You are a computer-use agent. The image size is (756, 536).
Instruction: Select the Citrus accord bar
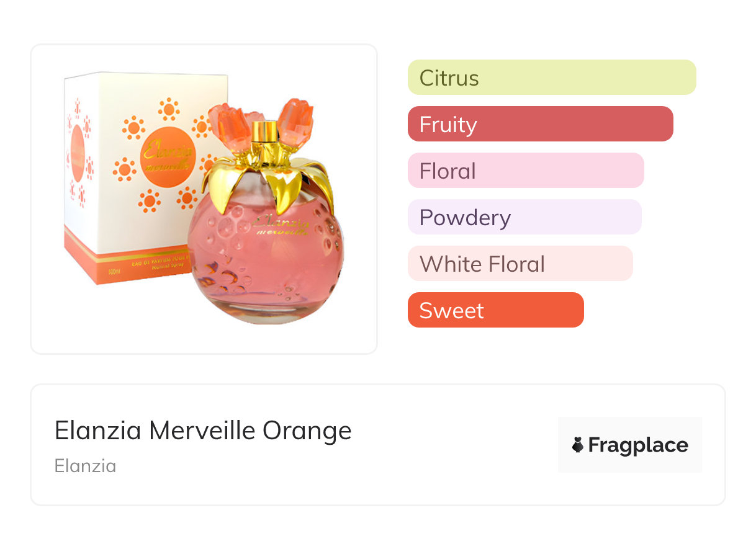[551, 78]
